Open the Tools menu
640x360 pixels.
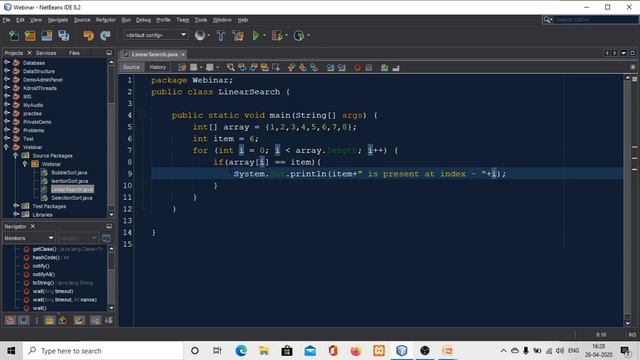click(x=201, y=20)
